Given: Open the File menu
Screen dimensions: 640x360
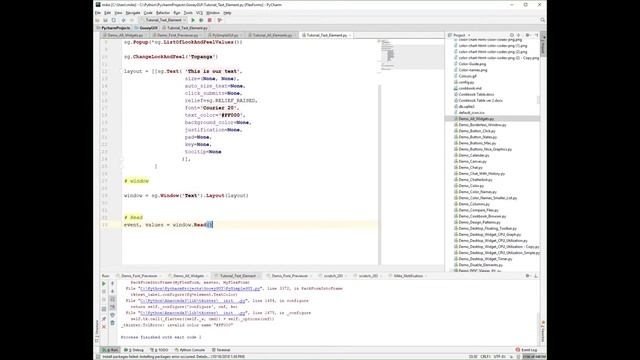Looking at the screenshot, I should point(98,13).
